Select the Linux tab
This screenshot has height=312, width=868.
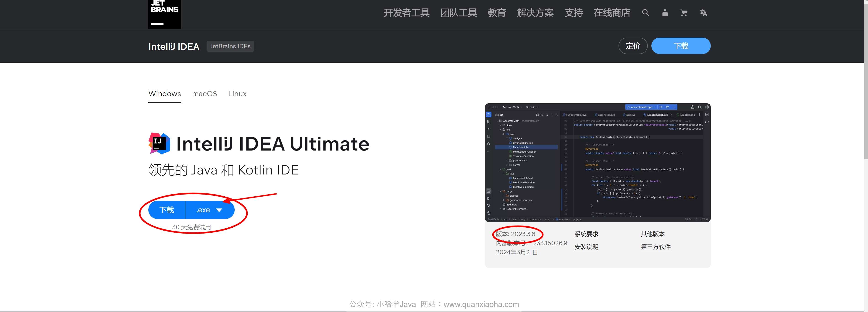(x=237, y=94)
